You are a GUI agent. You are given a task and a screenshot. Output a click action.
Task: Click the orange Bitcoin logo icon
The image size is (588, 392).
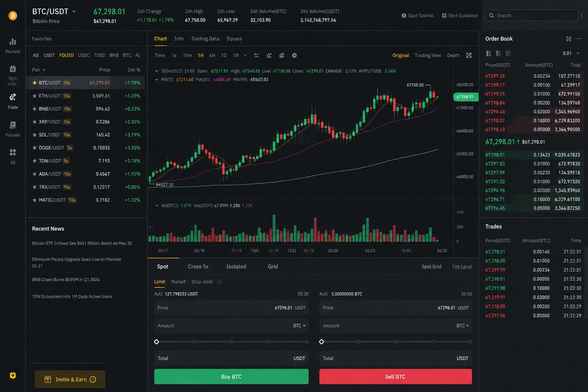(13, 16)
